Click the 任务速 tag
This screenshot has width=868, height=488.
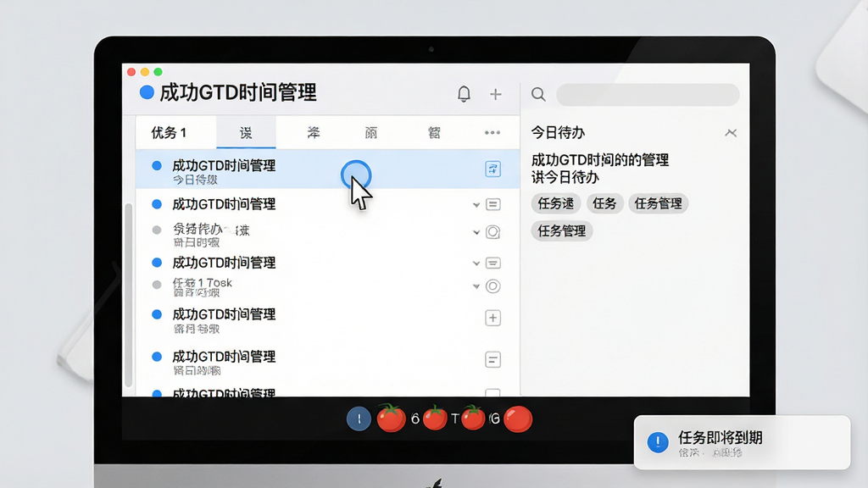[x=556, y=203]
